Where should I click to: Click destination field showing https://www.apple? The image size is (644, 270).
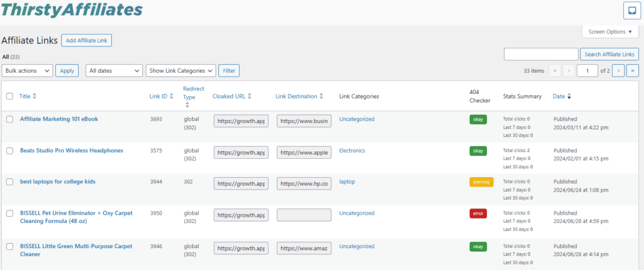pos(304,152)
